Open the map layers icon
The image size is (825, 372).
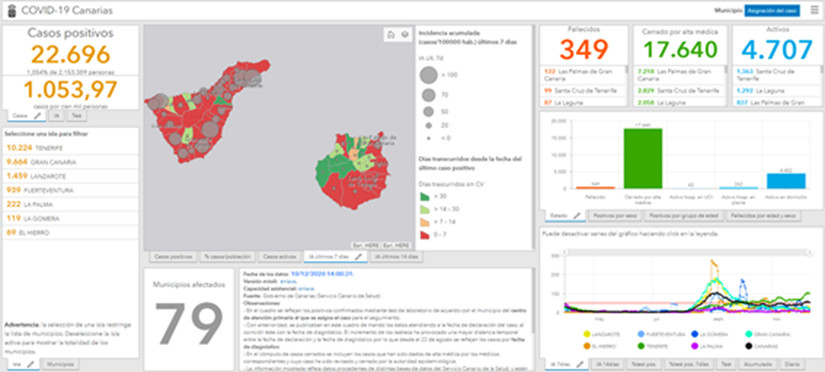click(404, 35)
